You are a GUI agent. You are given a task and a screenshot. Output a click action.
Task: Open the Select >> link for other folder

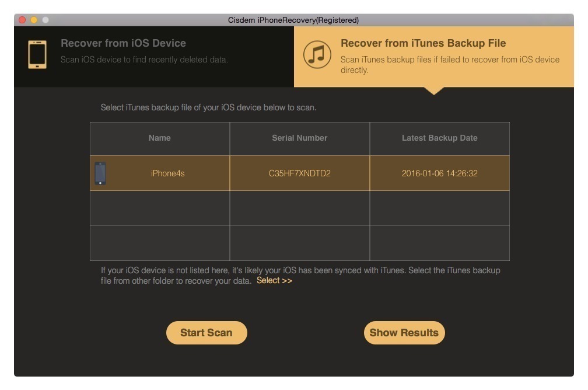tap(275, 280)
